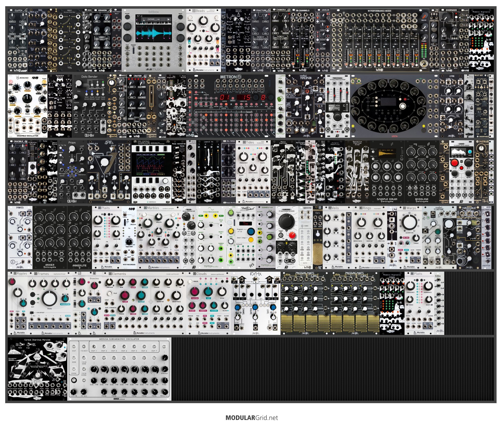This screenshot has width=504, height=423.
Task: Open the MODULARGrid.net link
Action: click(x=252, y=418)
